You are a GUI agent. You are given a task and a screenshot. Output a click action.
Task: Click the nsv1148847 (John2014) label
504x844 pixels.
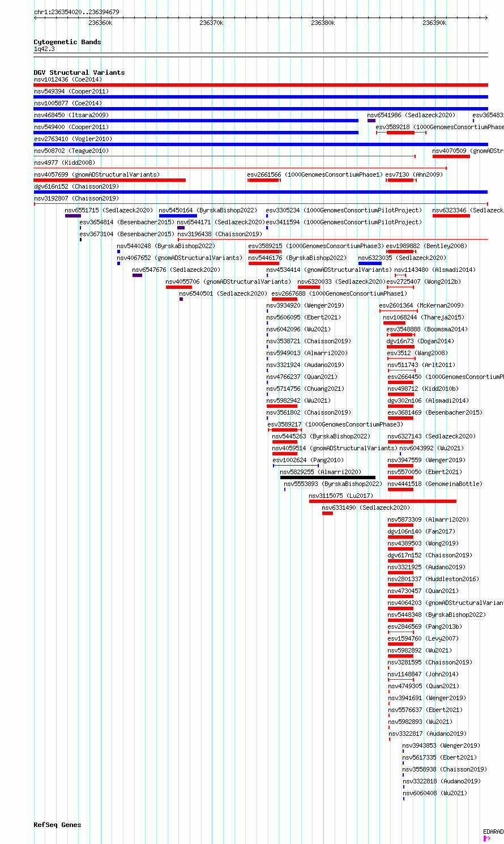pos(424,674)
